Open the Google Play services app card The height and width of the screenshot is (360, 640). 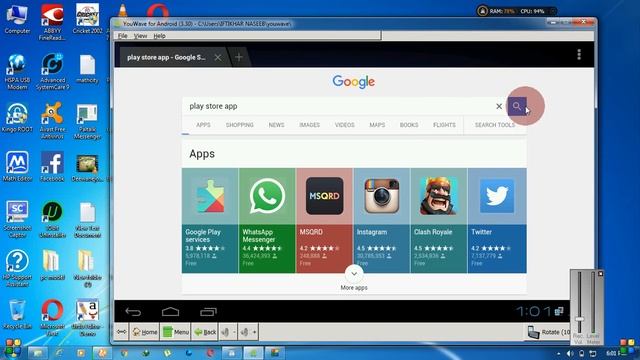click(210, 220)
